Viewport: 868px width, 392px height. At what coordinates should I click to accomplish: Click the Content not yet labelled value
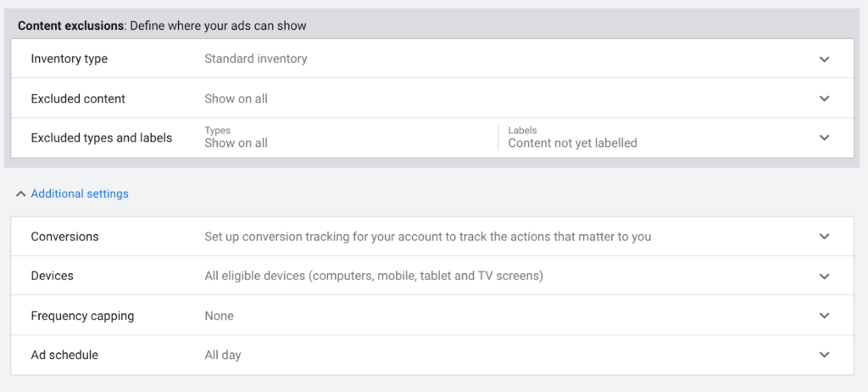point(572,143)
